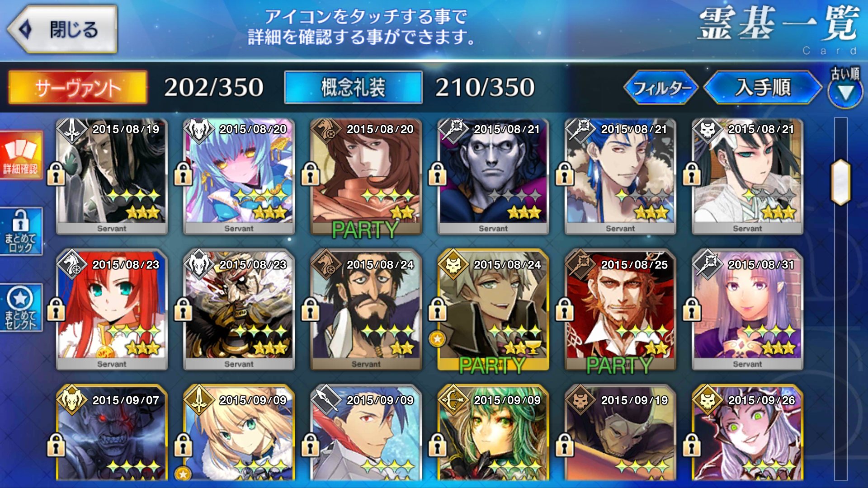Toggle the lock on the 2015/08/31 purple-haired servant
The height and width of the screenshot is (488, 868).
click(692, 309)
